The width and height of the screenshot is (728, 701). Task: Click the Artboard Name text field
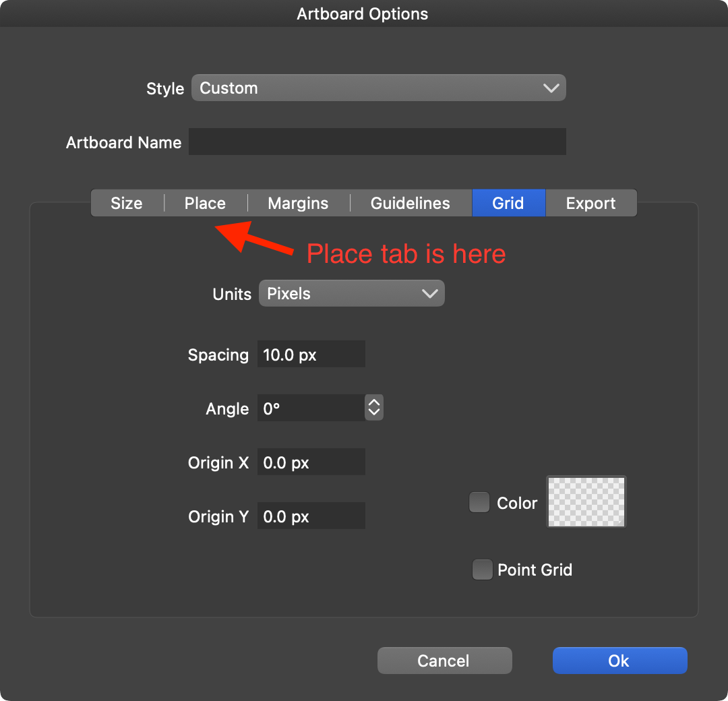pyautogui.click(x=377, y=142)
